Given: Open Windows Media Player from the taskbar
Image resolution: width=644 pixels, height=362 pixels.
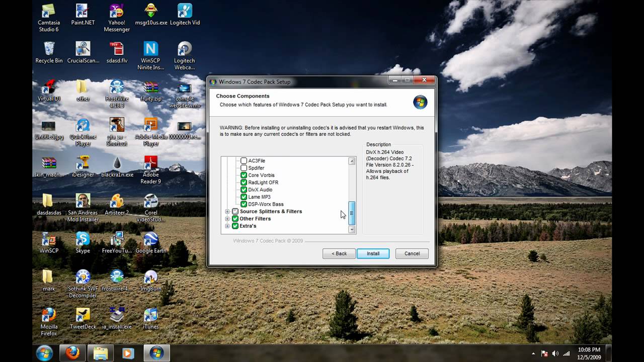Looking at the screenshot, I should tap(128, 353).
